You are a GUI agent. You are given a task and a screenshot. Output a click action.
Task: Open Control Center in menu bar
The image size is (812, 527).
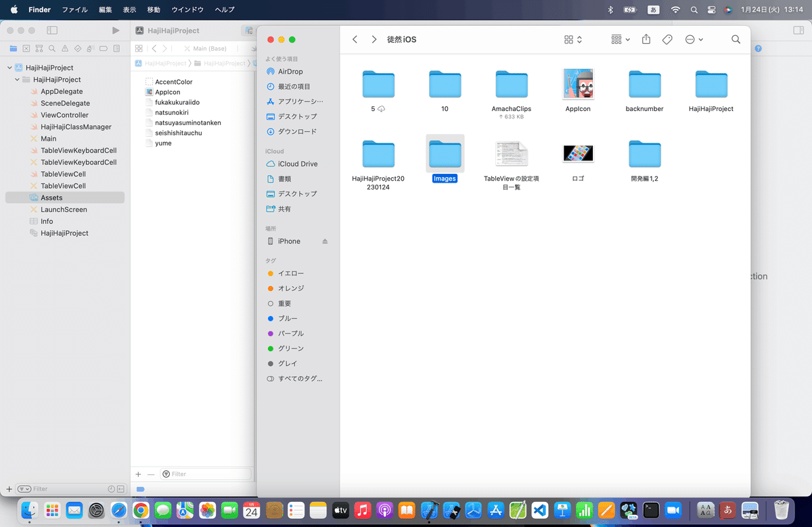tap(711, 9)
